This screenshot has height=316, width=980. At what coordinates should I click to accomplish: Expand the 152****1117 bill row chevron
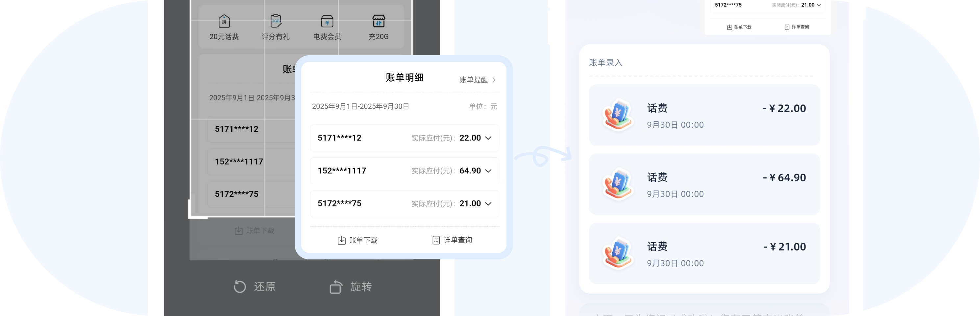[x=488, y=171]
